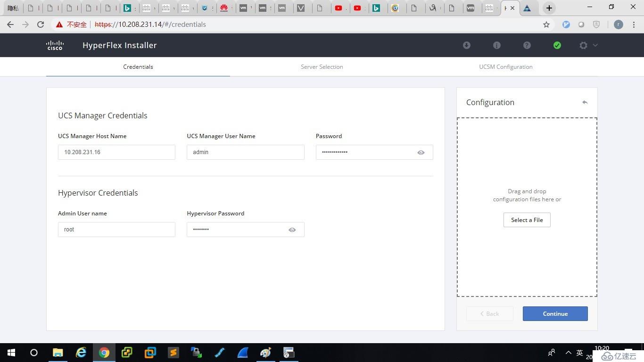The height and width of the screenshot is (362, 644).
Task: Show hidden system tray icons
Action: 568,353
